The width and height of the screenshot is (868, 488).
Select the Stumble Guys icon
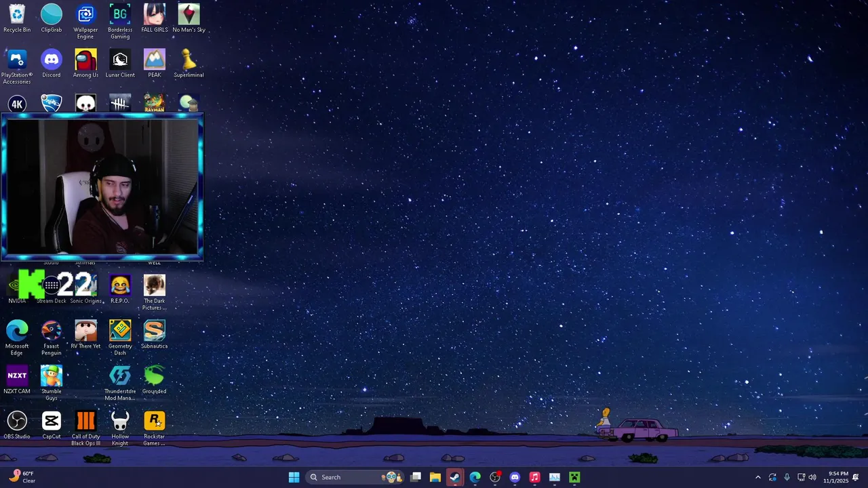click(x=52, y=383)
